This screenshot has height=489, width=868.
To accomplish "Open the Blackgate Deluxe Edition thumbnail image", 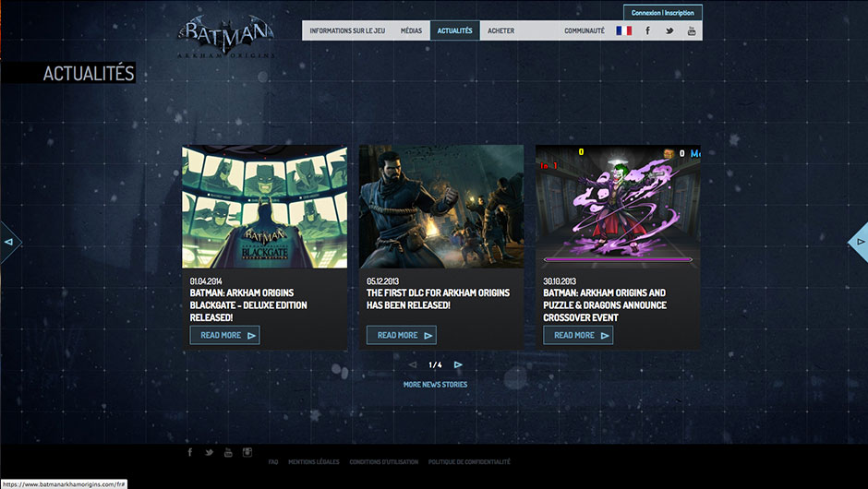I will tap(265, 207).
